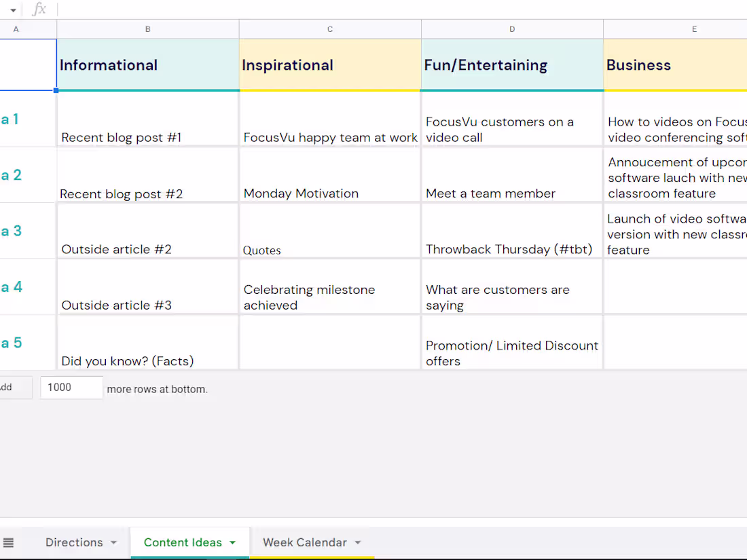Click the fx formula bar icon
The height and width of the screenshot is (560, 747).
coord(39,9)
